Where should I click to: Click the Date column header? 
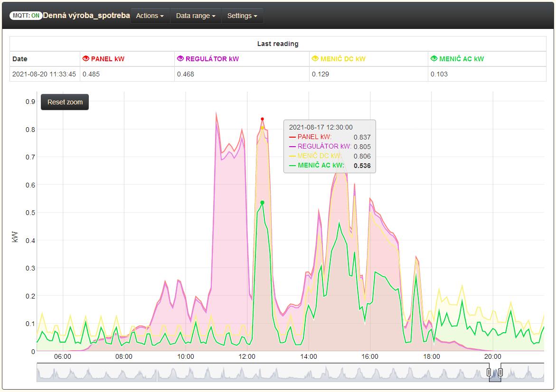[20, 59]
